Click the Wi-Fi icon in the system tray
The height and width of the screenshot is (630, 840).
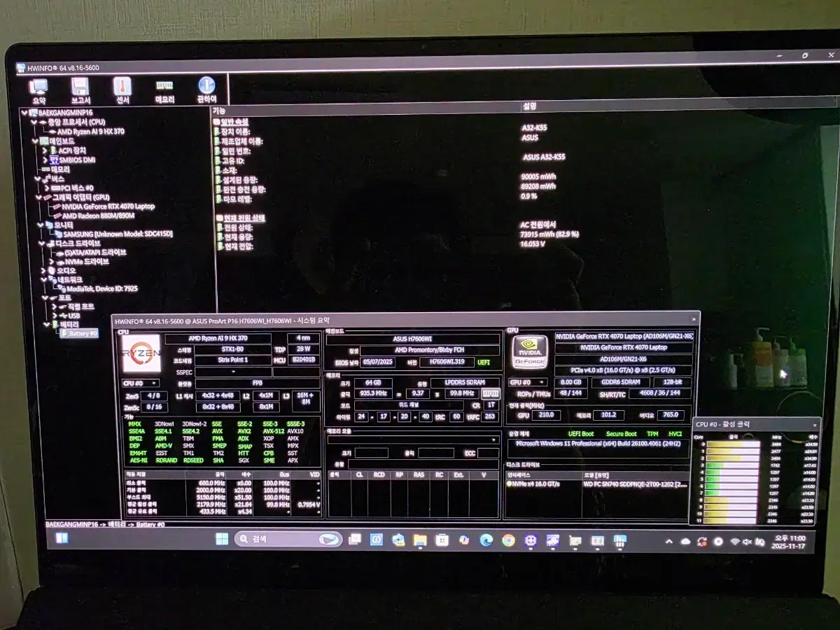click(x=734, y=542)
